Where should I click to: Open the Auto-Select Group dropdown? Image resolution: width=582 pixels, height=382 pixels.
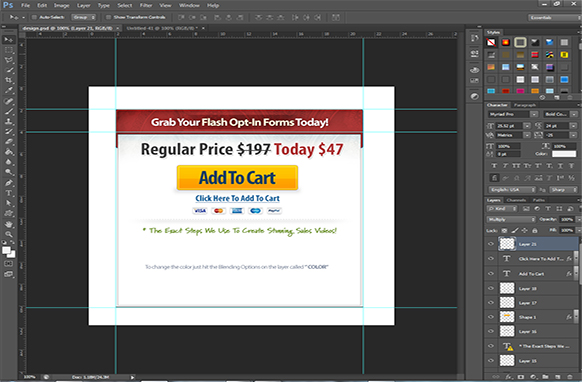pyautogui.click(x=84, y=17)
